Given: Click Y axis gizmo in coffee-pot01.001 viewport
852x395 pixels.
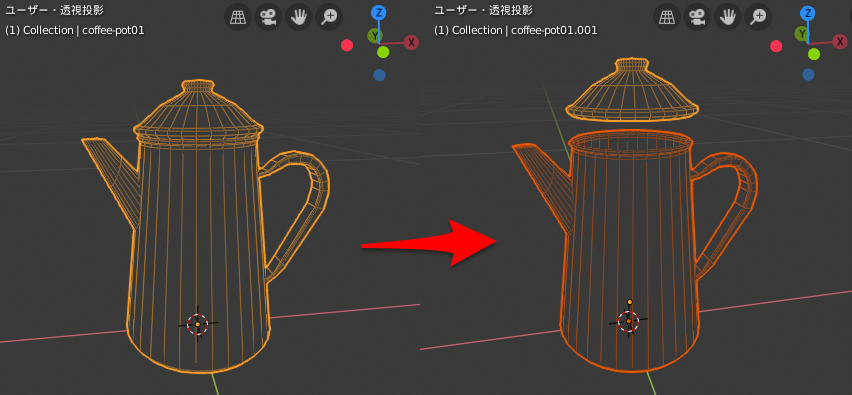Looking at the screenshot, I should (801, 34).
